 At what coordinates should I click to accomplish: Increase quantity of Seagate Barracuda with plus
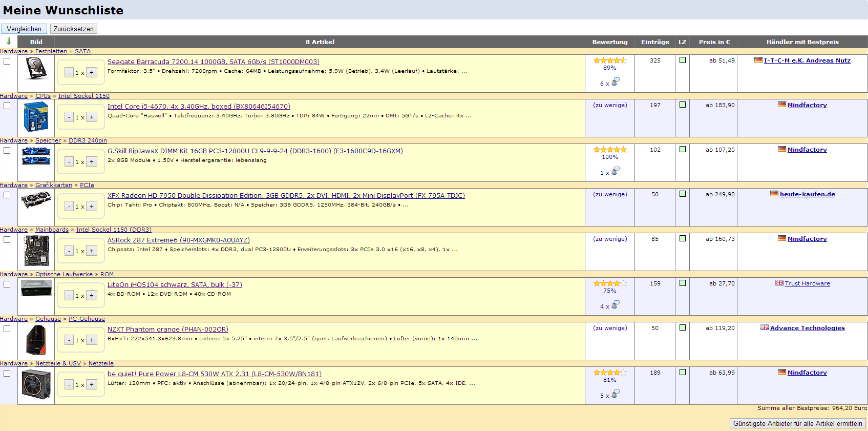click(x=92, y=73)
